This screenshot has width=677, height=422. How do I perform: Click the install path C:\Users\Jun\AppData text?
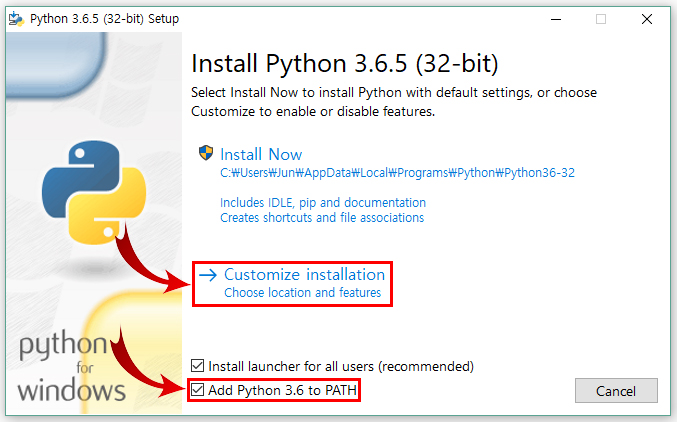[x=397, y=173]
